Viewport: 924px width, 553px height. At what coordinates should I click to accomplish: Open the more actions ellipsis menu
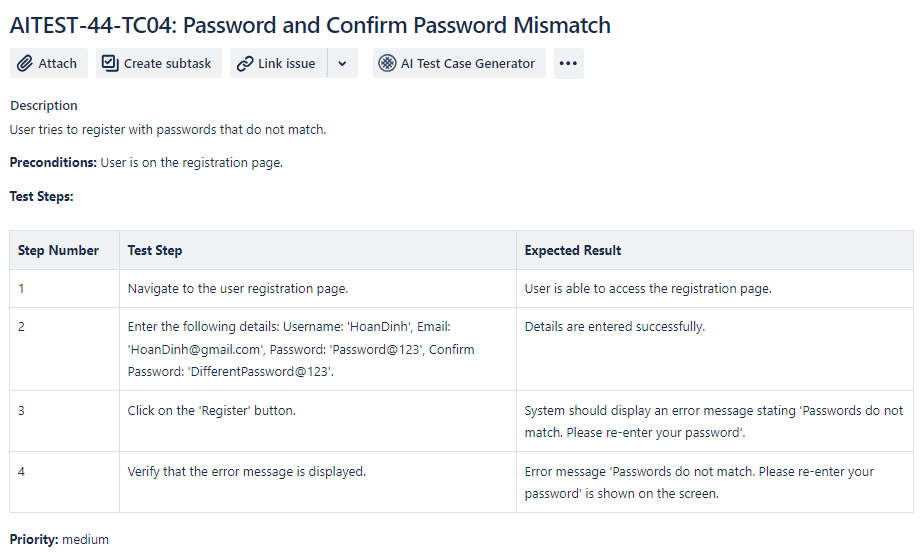pyautogui.click(x=568, y=63)
